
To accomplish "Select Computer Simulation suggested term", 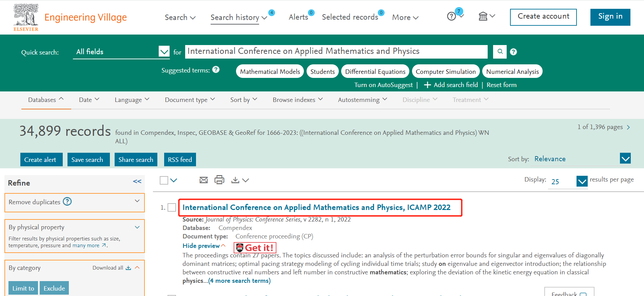I will pos(446,71).
